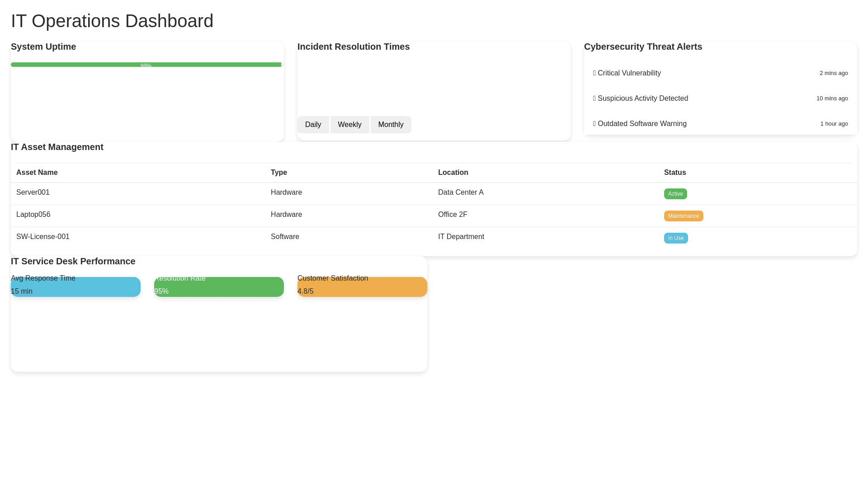Click the Suspicious Activity Detected alert icon
Viewport: 868px width, 488px height.
coord(594,99)
